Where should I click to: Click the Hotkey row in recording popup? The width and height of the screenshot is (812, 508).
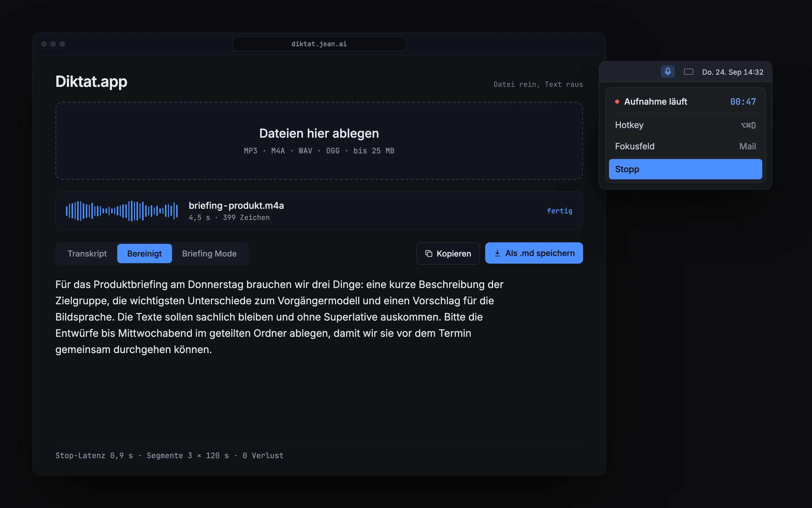coord(685,125)
